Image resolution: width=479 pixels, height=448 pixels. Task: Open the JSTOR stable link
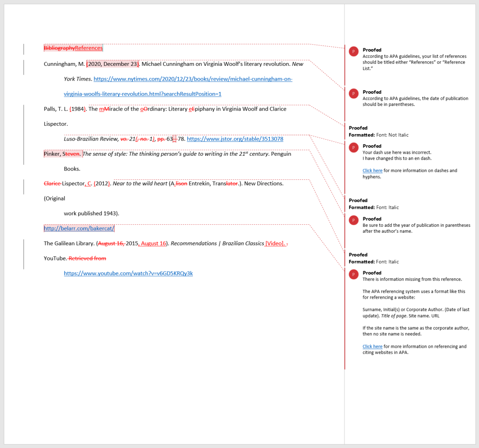[235, 139]
